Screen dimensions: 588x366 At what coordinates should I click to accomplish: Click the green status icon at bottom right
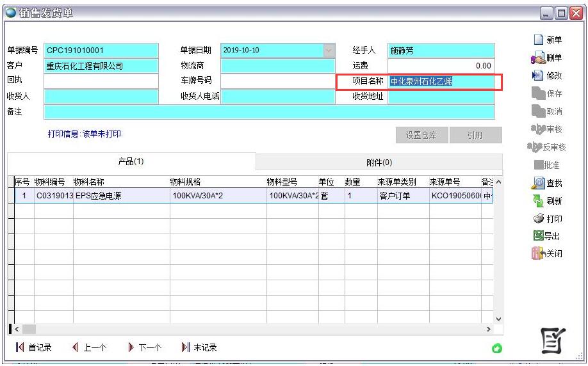click(496, 348)
